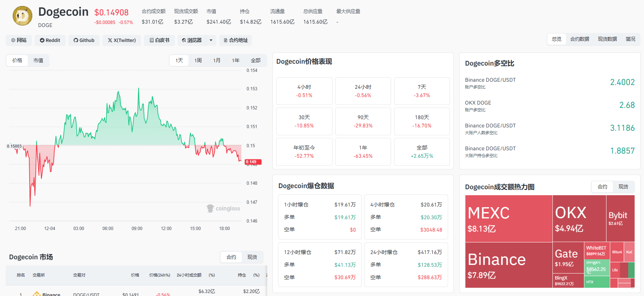Click the Binance heatmap tile

509,265
